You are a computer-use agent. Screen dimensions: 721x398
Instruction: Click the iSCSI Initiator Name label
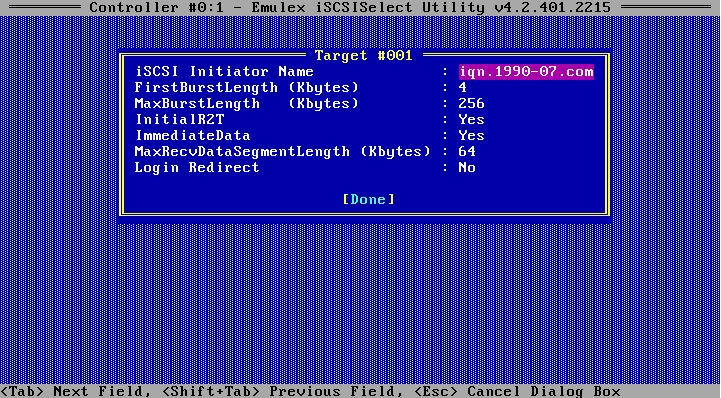(224, 72)
